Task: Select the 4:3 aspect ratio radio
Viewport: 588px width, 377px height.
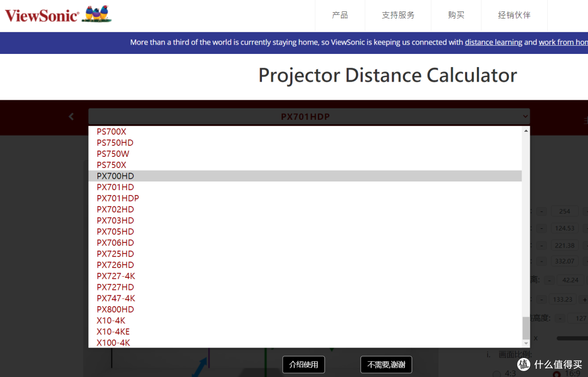Action: click(497, 374)
